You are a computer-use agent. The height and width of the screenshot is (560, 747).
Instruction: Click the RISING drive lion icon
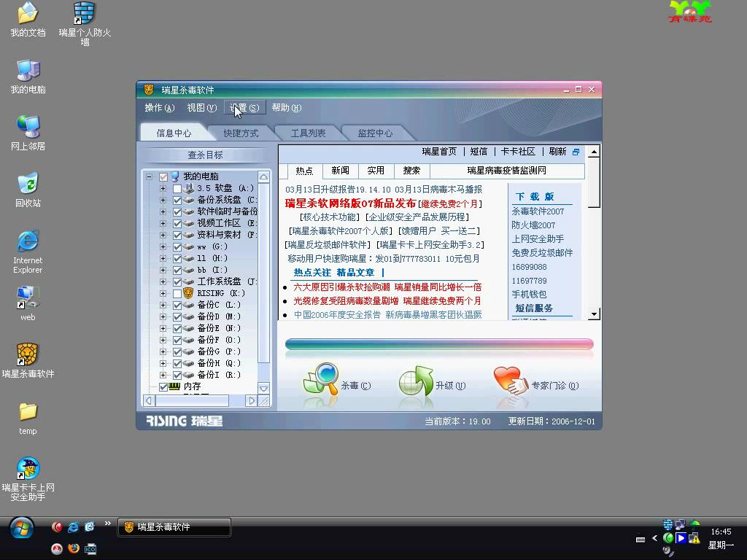pyautogui.click(x=189, y=293)
